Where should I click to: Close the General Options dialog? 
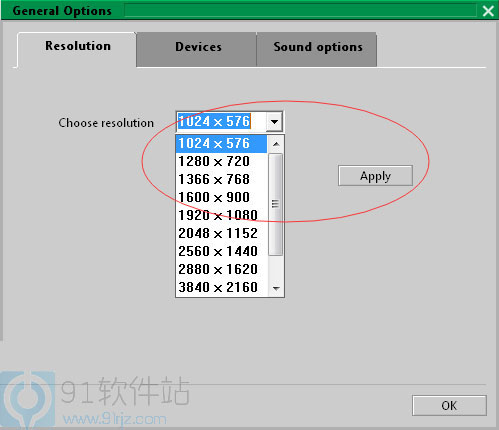[x=488, y=11]
